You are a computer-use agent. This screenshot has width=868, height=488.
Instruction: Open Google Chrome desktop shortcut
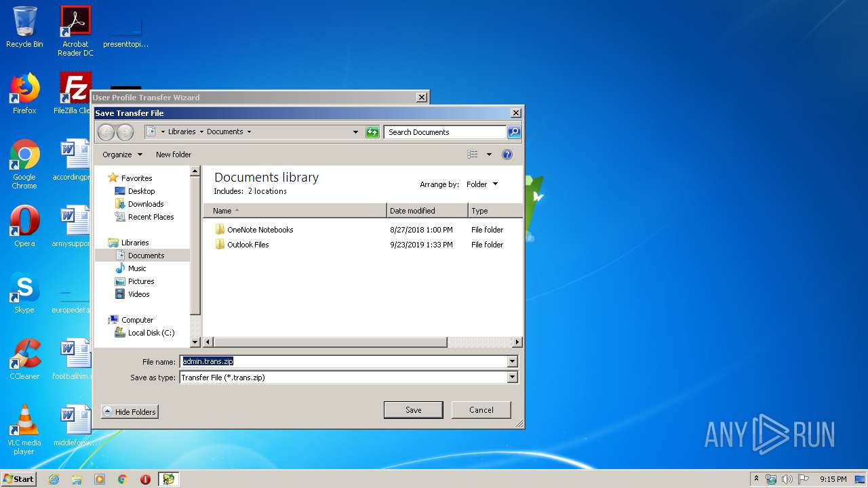click(24, 164)
